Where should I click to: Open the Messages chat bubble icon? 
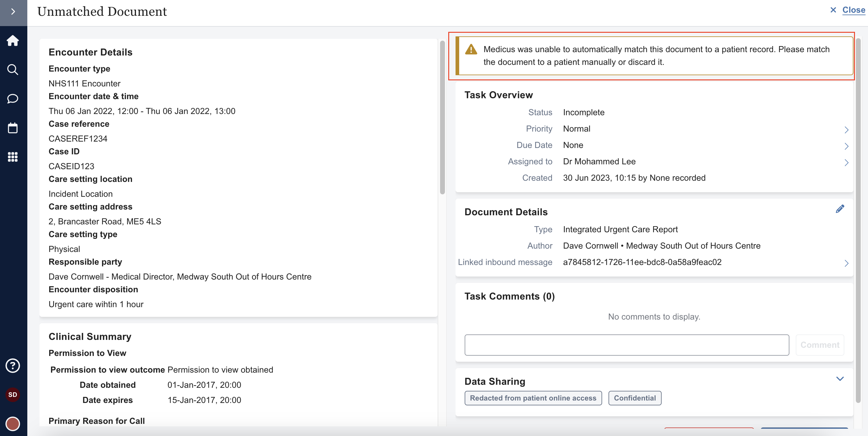point(13,99)
